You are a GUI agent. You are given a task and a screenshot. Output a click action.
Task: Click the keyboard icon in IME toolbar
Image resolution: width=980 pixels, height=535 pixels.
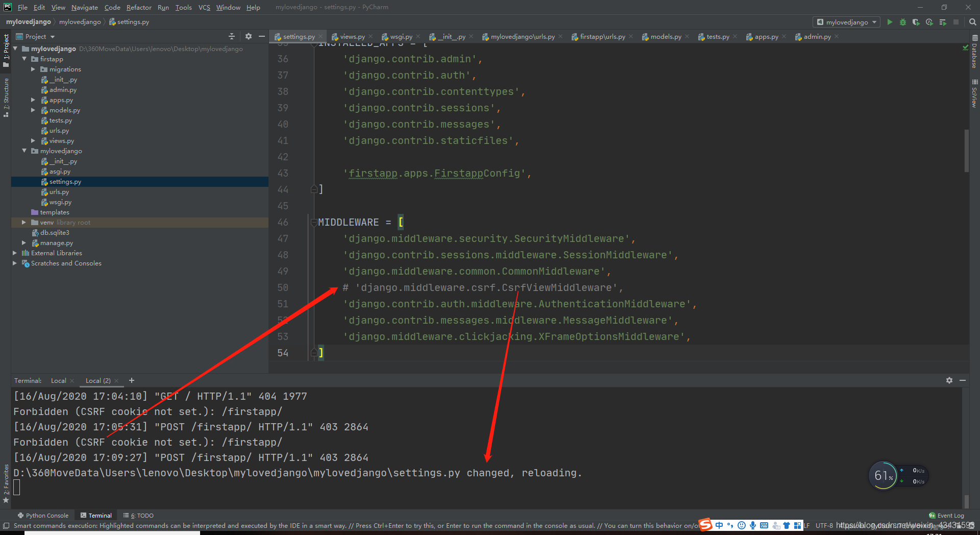point(764,525)
